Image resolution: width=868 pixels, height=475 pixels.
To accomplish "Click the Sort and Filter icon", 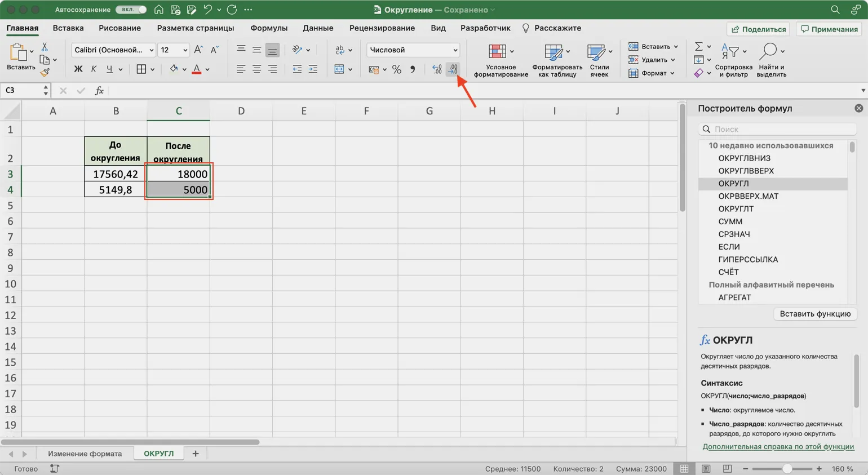I will (x=733, y=60).
